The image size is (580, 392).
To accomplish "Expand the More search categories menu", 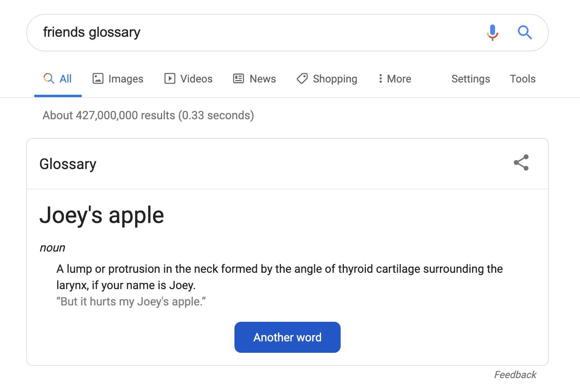I will (x=395, y=79).
